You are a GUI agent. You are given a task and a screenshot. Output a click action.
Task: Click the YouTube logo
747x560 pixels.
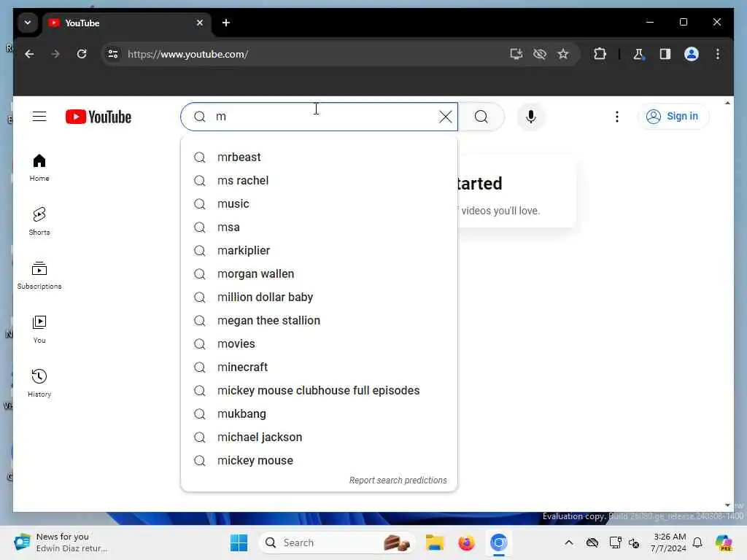98,117
